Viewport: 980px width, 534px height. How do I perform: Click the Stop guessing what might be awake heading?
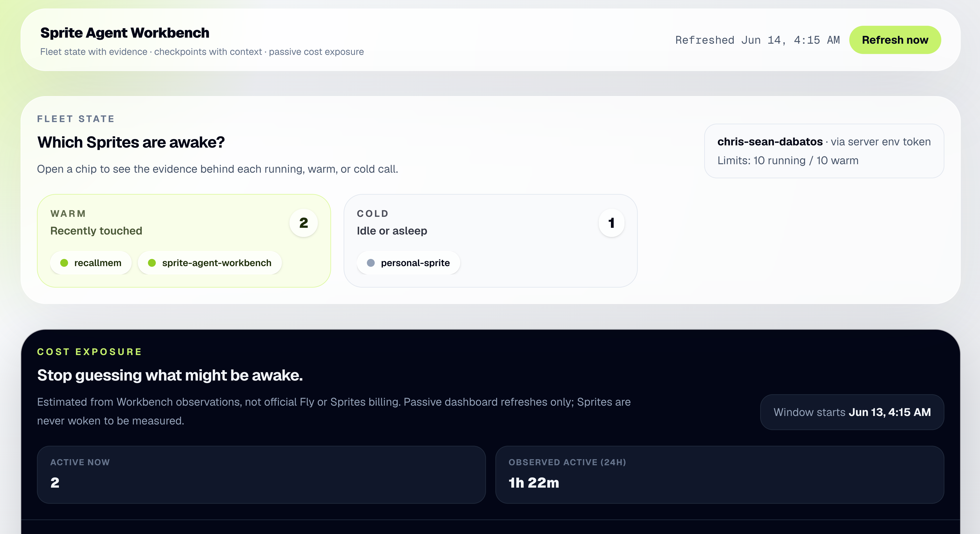click(x=170, y=375)
